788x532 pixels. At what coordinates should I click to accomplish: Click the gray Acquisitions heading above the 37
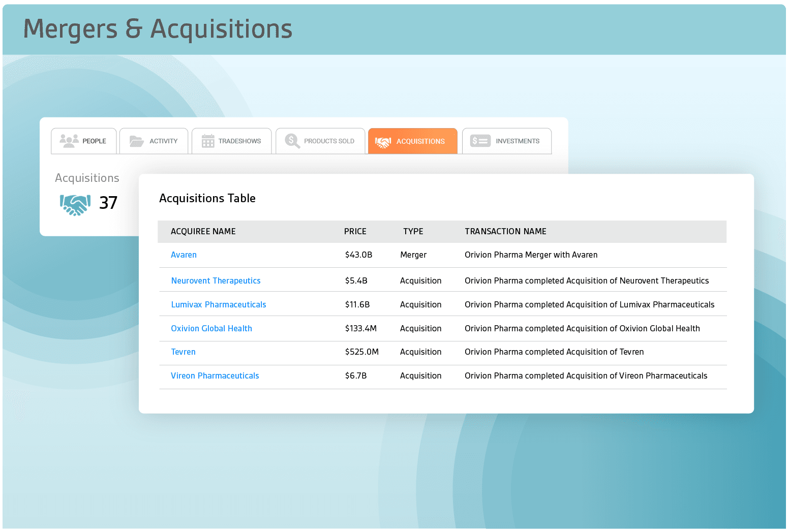(87, 178)
